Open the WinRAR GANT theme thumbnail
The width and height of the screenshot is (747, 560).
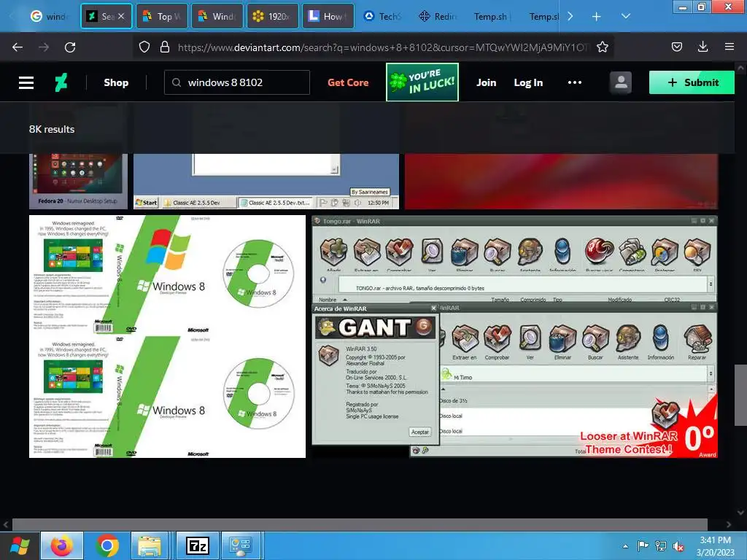click(515, 336)
